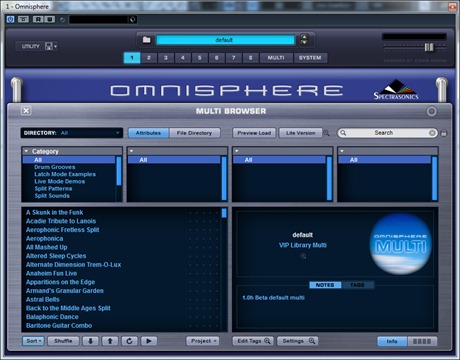Screen dimensions: 460x360
Task: Click the play audition button
Action: point(149,341)
